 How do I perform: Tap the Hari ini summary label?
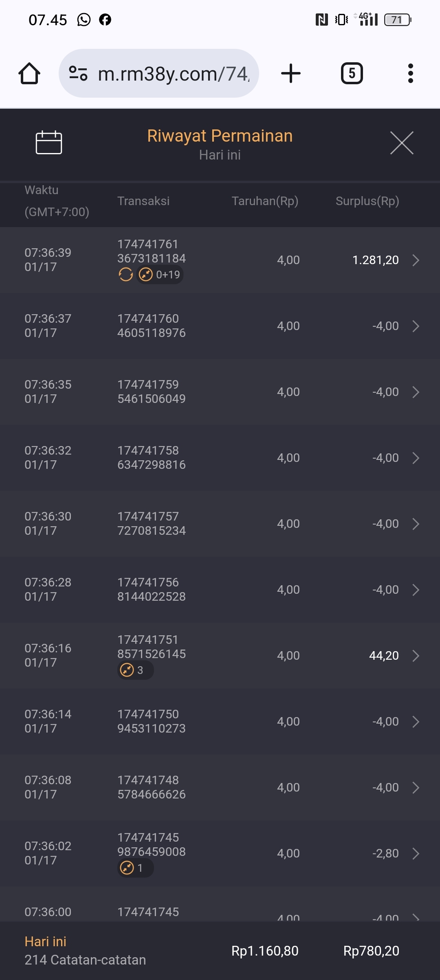(x=45, y=941)
